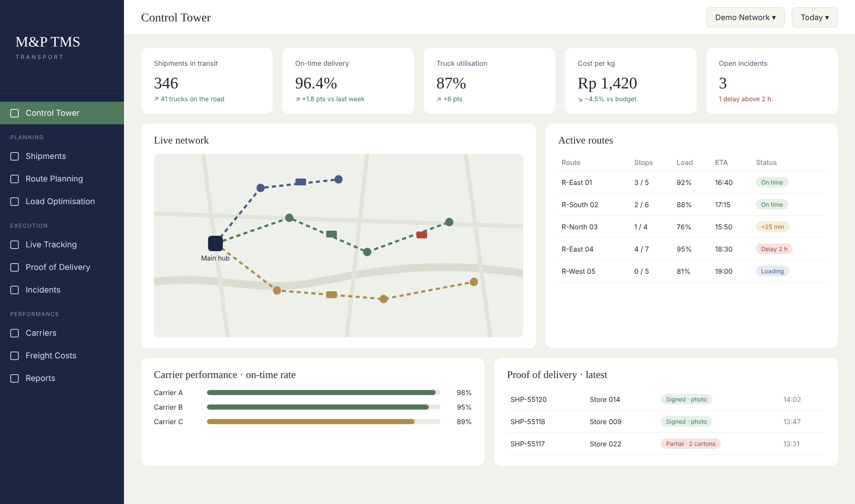
Task: Click the Main hub node on map
Action: click(x=215, y=243)
